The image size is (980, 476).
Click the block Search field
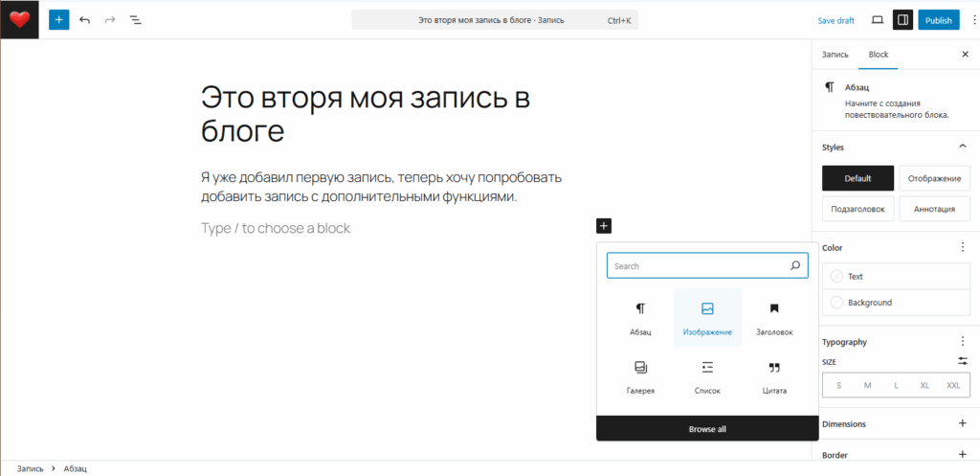699,266
